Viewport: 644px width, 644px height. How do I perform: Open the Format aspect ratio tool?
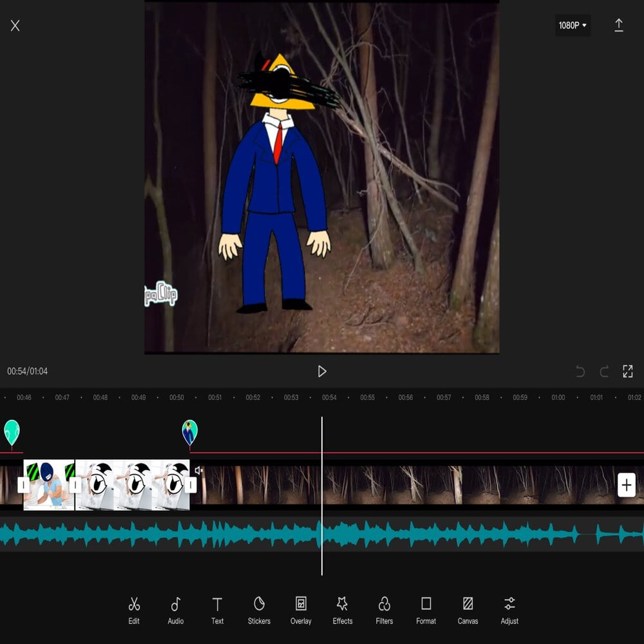[426, 610]
